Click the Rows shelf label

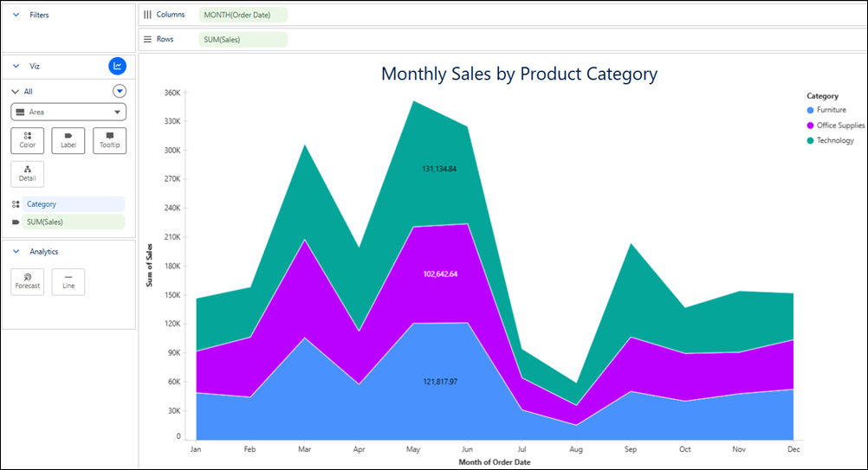pyautogui.click(x=165, y=39)
